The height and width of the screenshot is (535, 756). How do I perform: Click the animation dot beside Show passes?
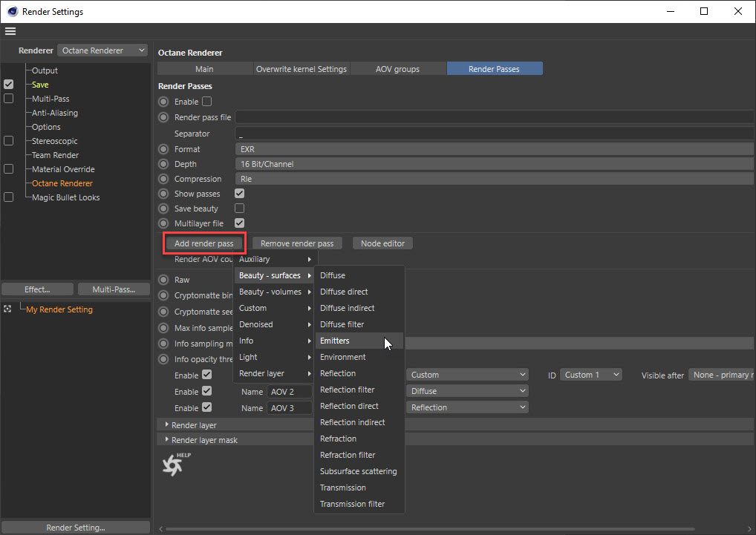pyautogui.click(x=163, y=194)
